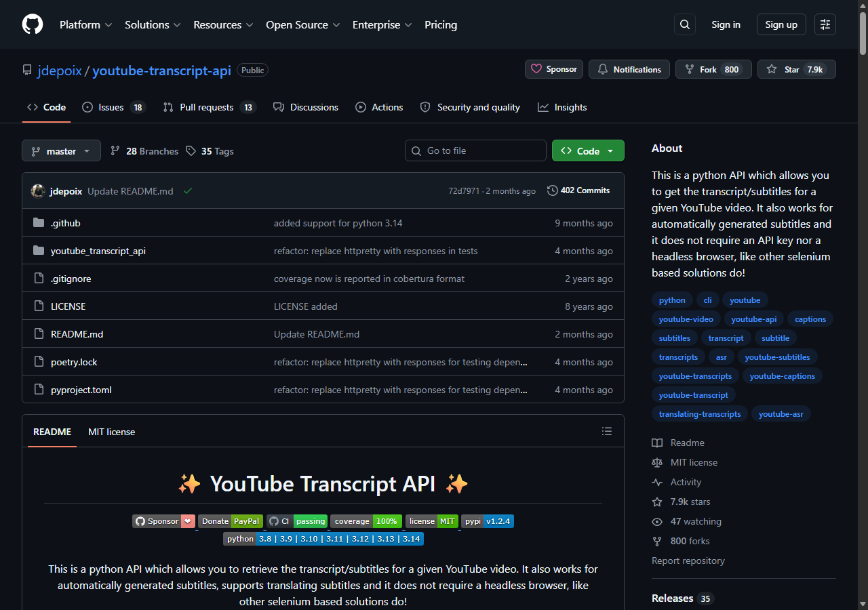Open the Pull requests tab
868x610 pixels.
point(210,107)
